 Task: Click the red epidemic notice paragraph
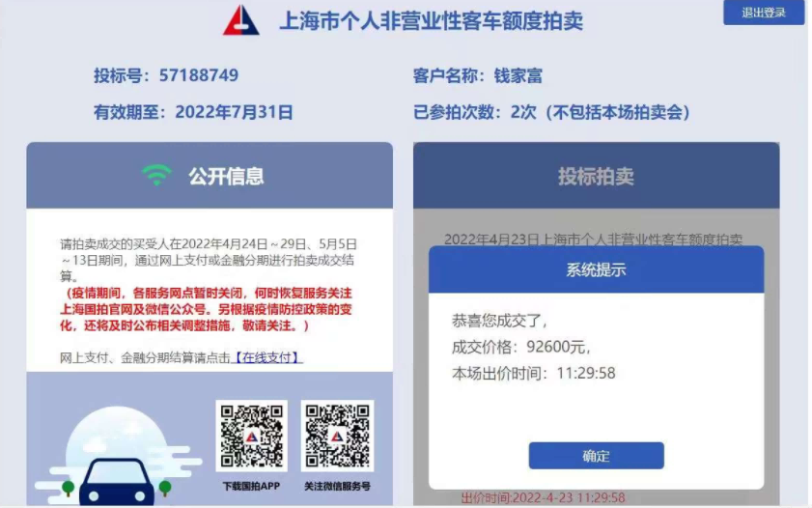[206, 309]
